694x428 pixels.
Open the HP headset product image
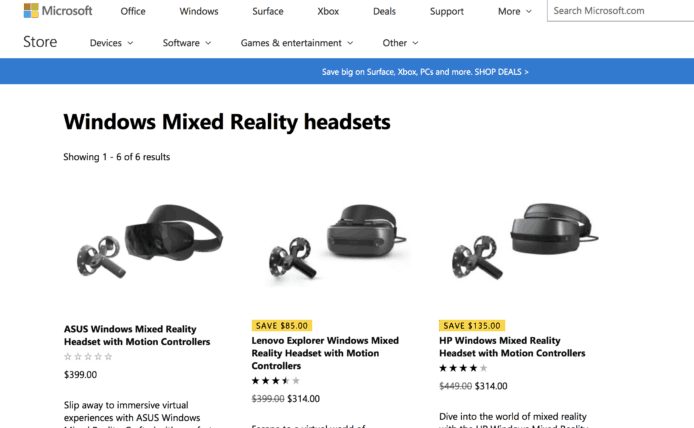click(525, 241)
